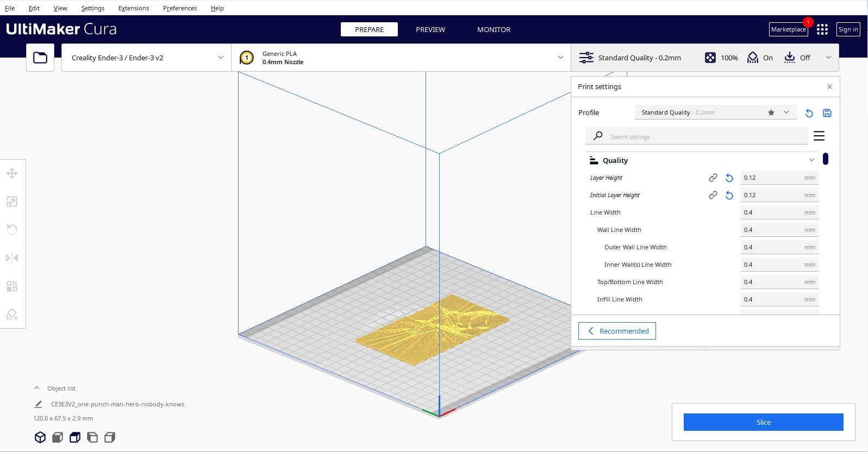Open the Generic PLA material dropdown
Image resolution: width=868 pixels, height=452 pixels.
click(x=401, y=58)
